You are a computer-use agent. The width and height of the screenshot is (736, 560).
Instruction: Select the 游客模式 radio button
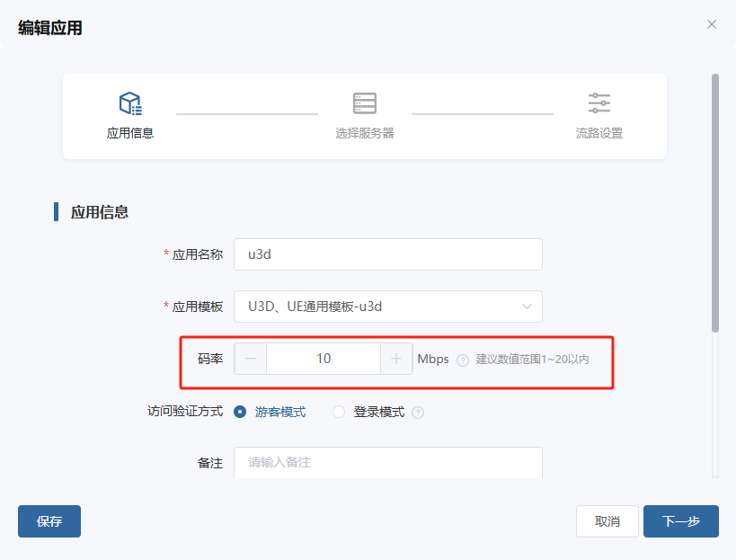(x=239, y=411)
